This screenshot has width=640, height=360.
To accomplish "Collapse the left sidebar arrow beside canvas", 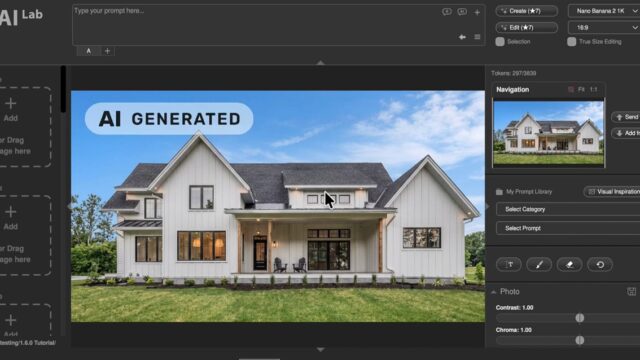I will click(x=69, y=207).
